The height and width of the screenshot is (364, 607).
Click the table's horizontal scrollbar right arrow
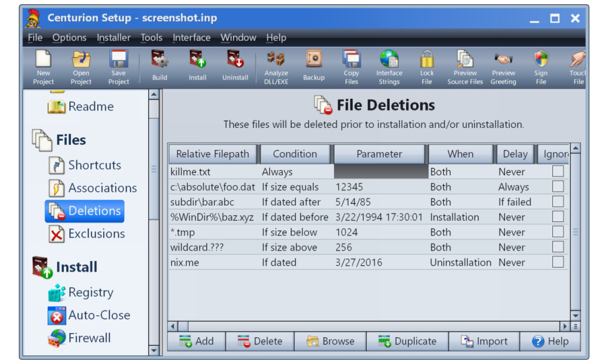pos(564,326)
